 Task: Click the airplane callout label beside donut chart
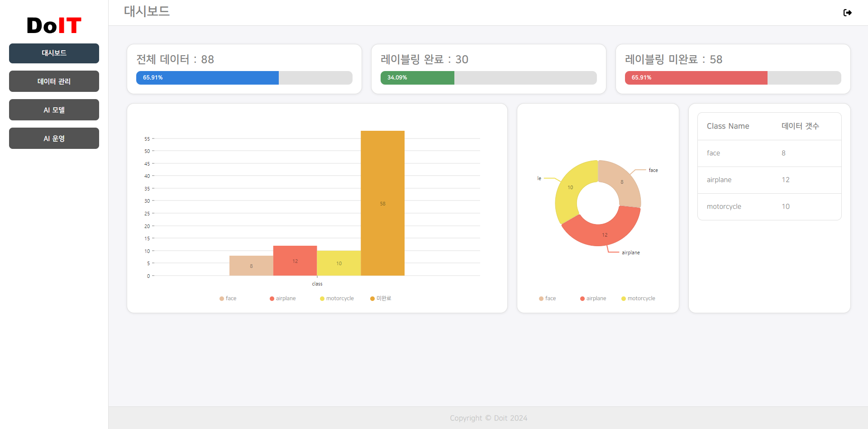[631, 253]
